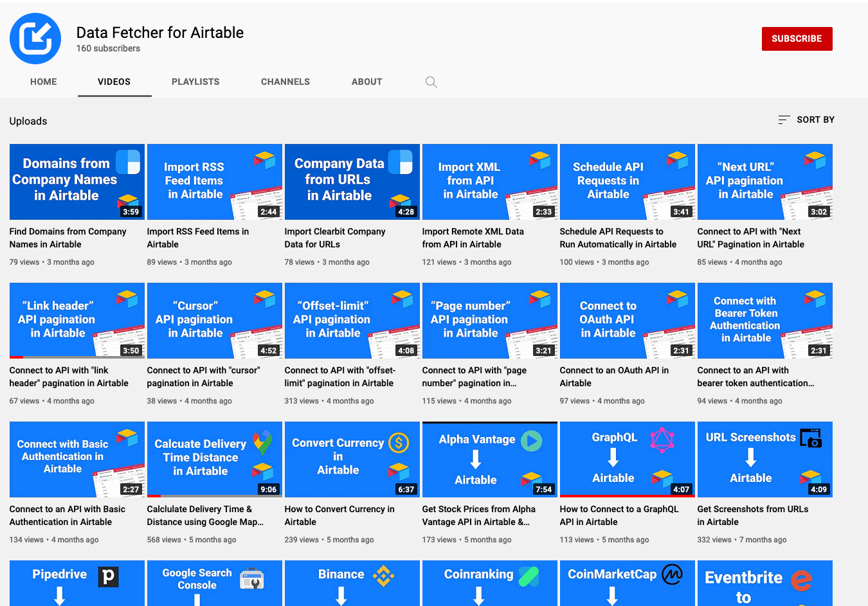Open the Binance video thumbnail

pos(352,584)
